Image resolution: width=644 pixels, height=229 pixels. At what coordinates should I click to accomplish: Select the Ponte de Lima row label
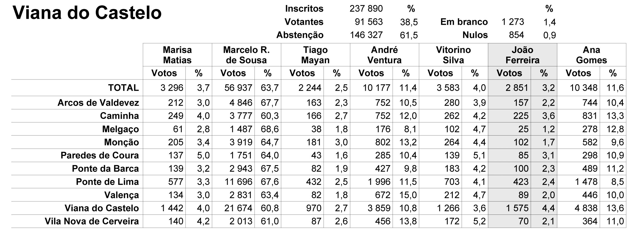pos(107,182)
